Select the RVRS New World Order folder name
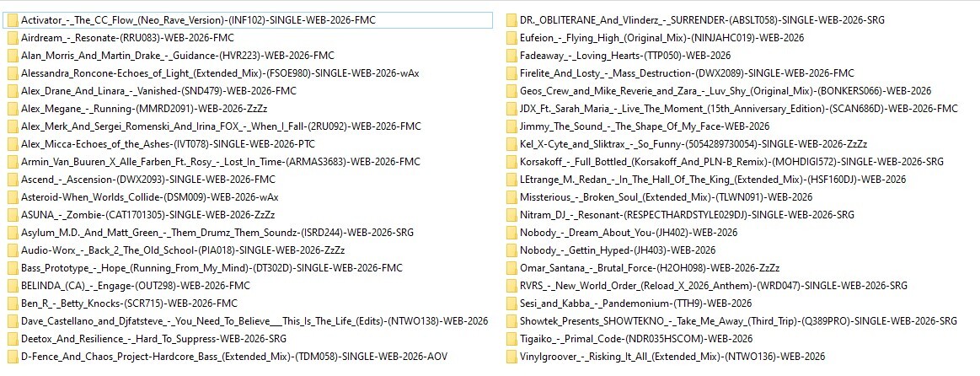The width and height of the screenshot is (980, 376). (713, 285)
